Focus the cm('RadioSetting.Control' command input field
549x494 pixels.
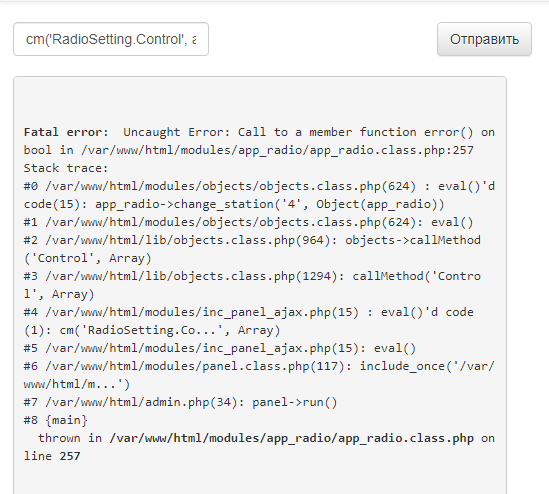[111, 39]
